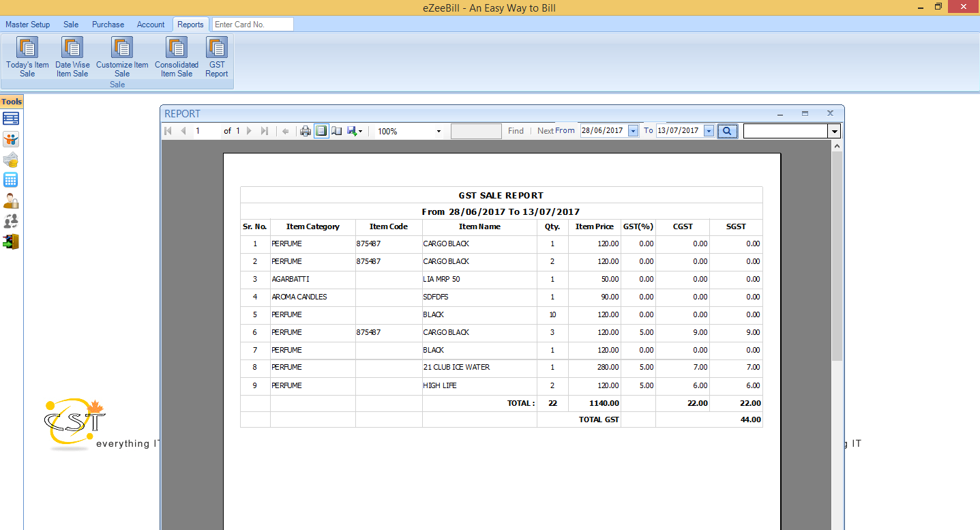Click the cheque and coins tool icon
The image size is (980, 530).
[11, 160]
